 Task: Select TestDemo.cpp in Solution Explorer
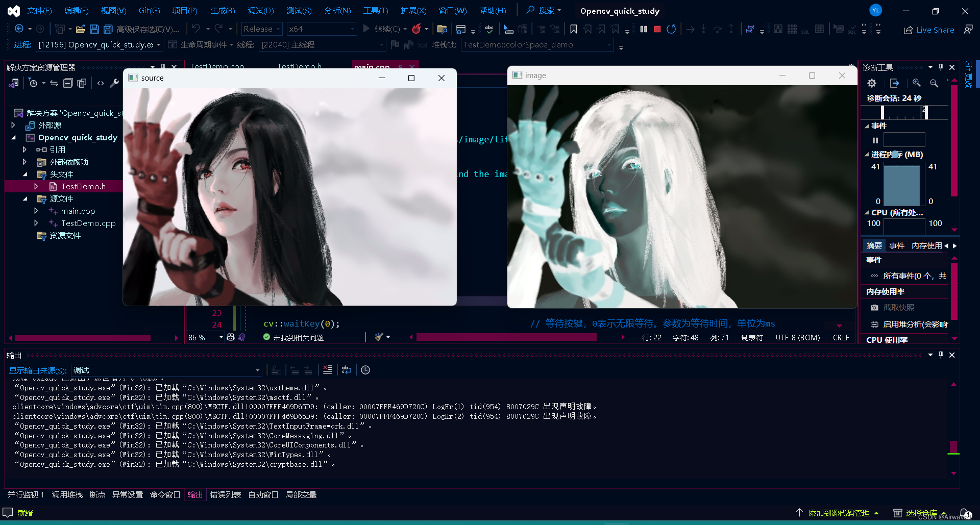pos(88,223)
